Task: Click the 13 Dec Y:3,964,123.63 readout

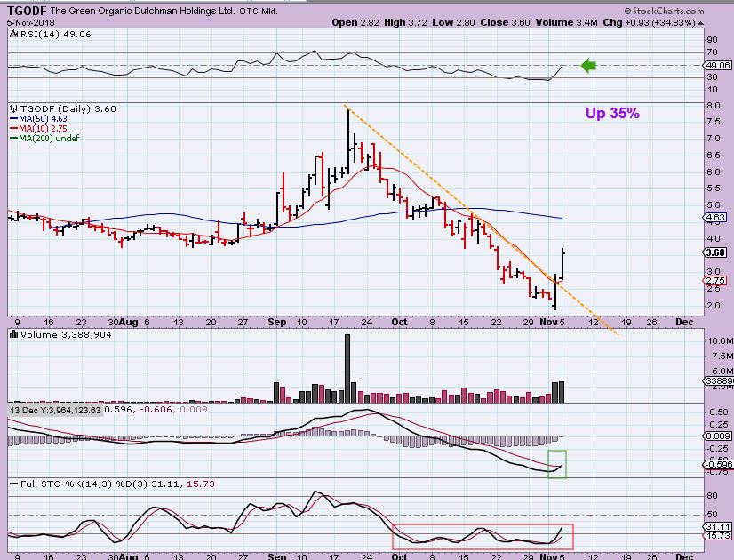Action: point(55,410)
